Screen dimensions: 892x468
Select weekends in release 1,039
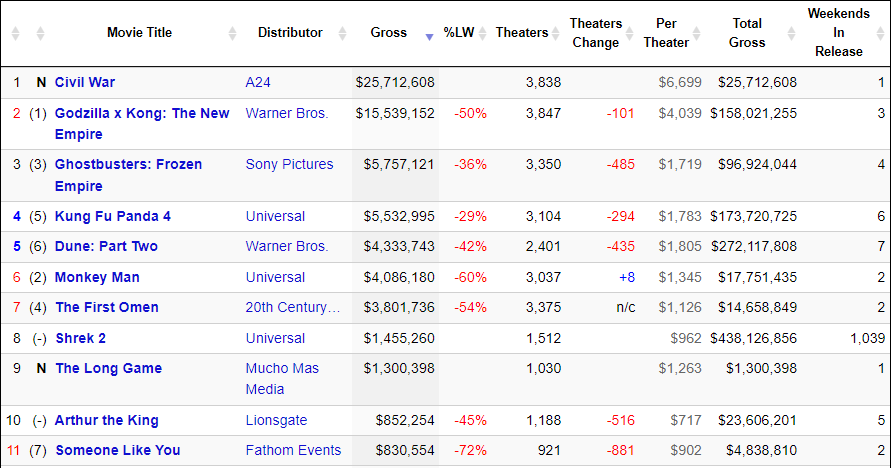(x=868, y=338)
